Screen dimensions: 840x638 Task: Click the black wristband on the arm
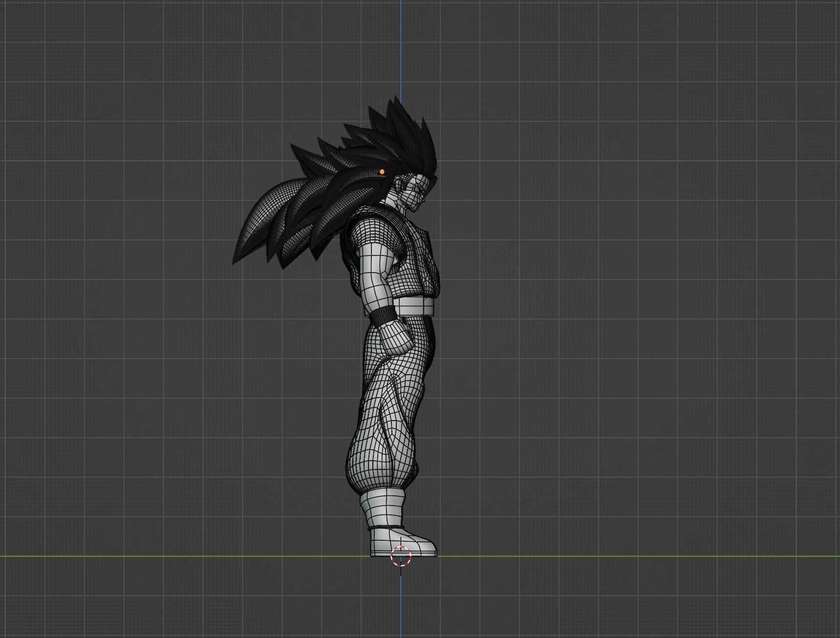(385, 318)
